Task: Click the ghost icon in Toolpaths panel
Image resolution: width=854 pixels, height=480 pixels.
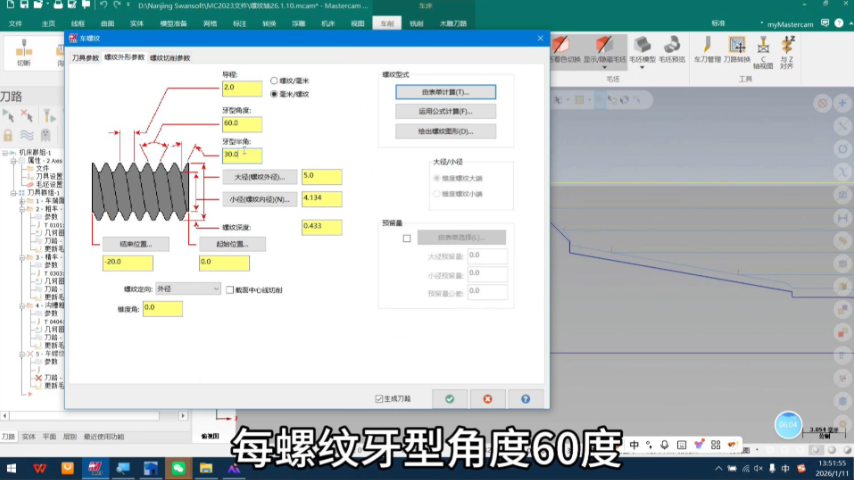Action: 46,134
